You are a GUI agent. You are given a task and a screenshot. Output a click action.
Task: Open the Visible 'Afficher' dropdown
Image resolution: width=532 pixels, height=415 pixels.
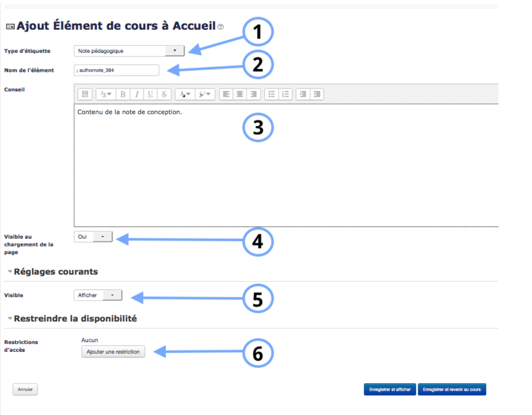[x=98, y=295]
